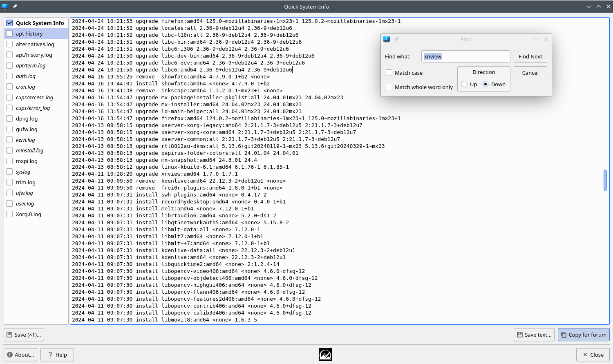This screenshot has width=613, height=364.
Task: Click Copy for forum
Action: (584, 335)
